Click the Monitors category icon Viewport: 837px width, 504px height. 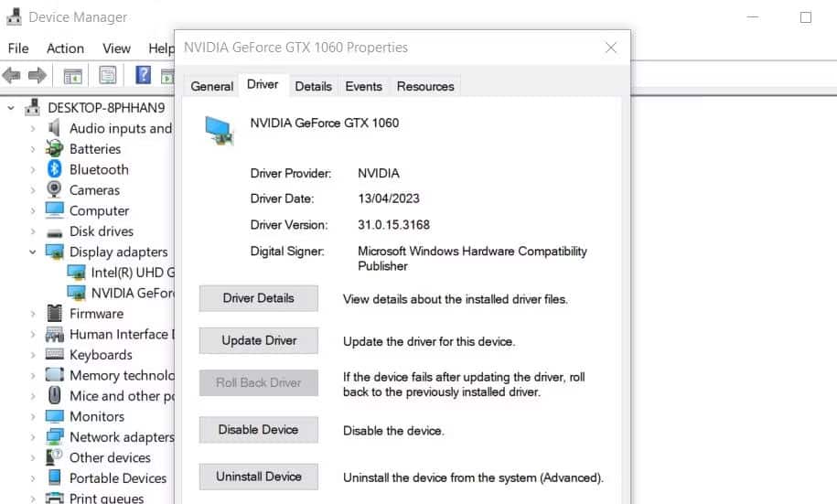click(x=55, y=416)
